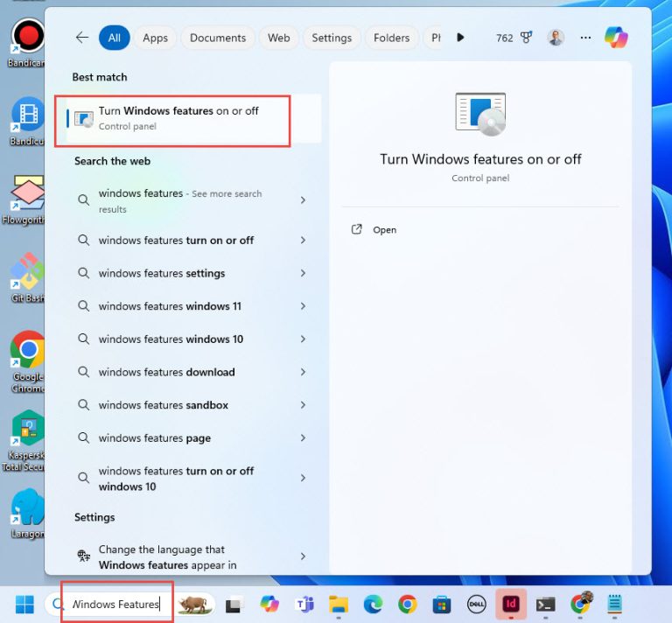Open Task View from the taskbar
Viewport: 672px width, 623px height.
coord(233,605)
